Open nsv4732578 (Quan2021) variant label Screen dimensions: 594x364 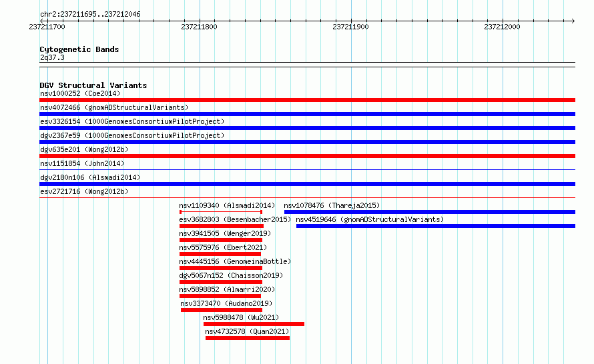247,331
